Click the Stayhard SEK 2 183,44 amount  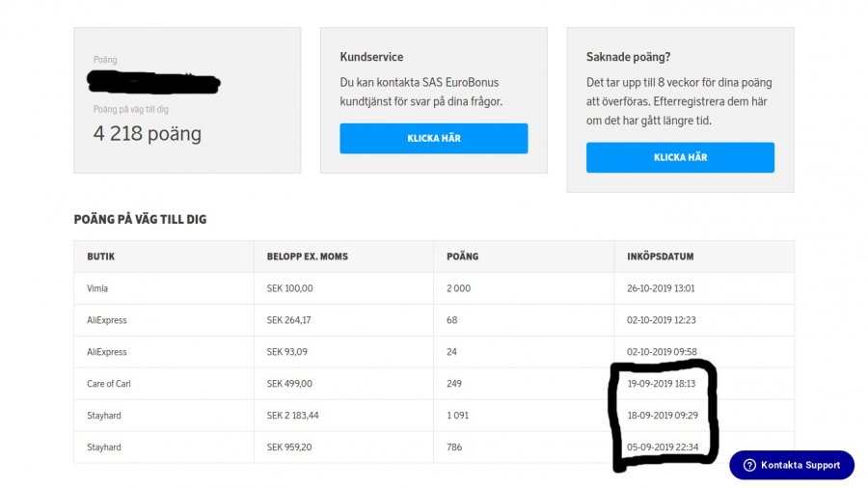[294, 416]
